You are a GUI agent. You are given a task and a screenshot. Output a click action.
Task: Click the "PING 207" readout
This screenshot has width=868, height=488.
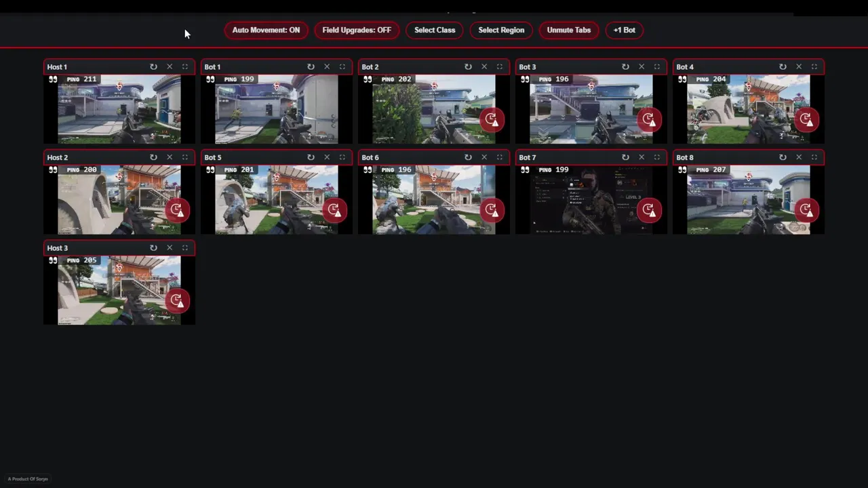click(711, 169)
